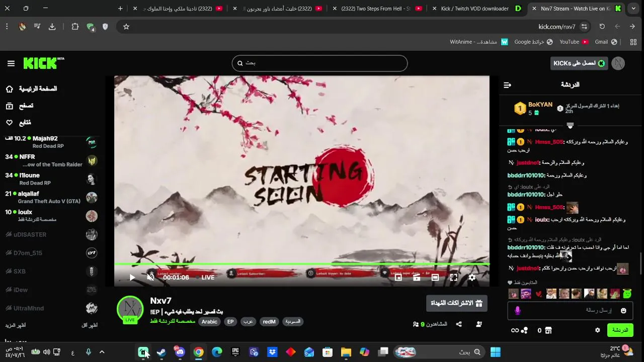The image size is (644, 362).
Task: Open the browser downloads icon
Action: [x=52, y=27]
